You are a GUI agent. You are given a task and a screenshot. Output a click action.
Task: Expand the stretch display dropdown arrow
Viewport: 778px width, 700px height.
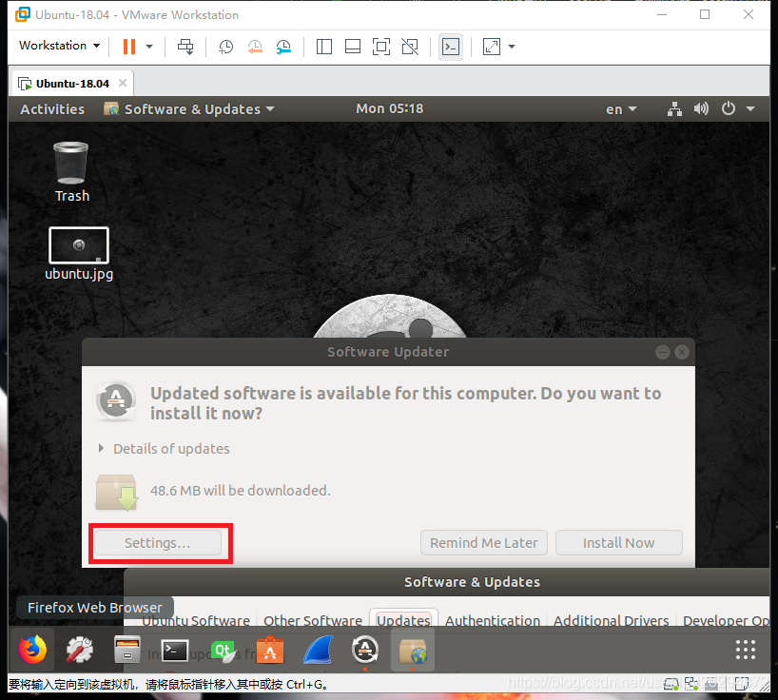click(512, 47)
